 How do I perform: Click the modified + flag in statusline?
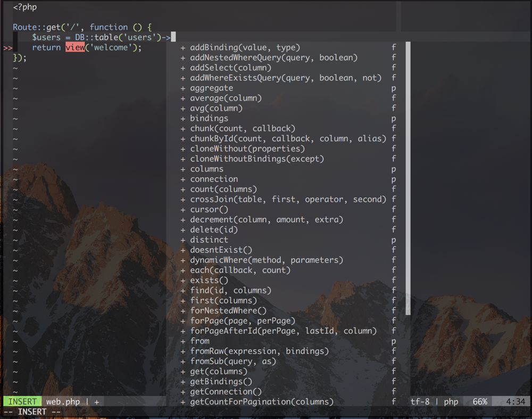(x=97, y=402)
